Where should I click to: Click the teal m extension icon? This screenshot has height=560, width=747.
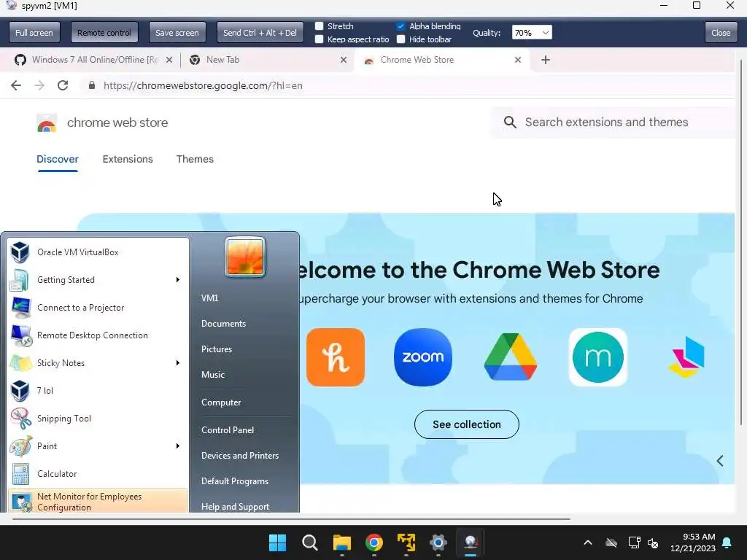[x=598, y=357]
